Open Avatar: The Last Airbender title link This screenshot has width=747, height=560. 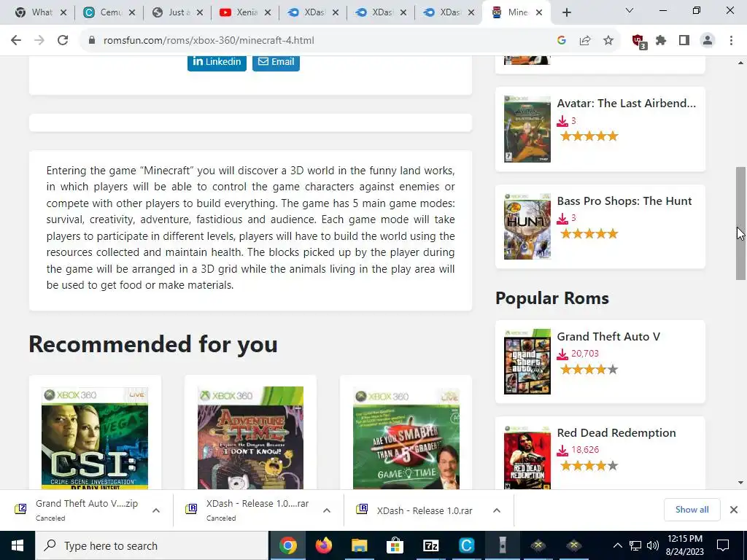point(626,104)
